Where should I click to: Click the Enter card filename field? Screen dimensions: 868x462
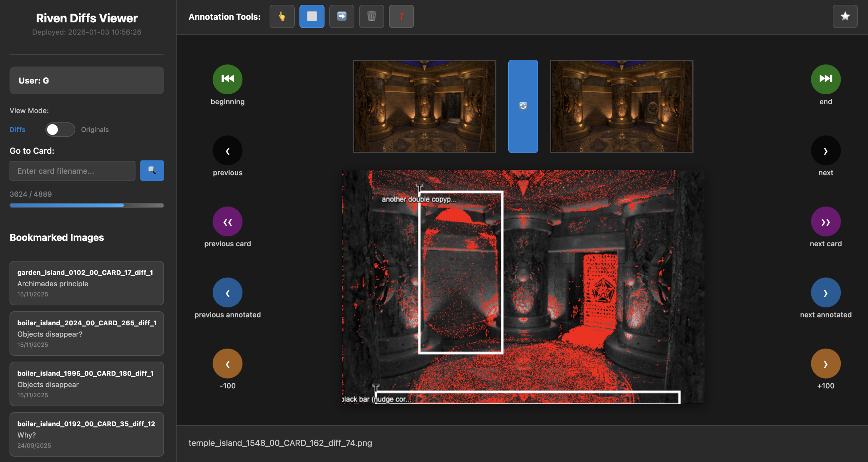(x=72, y=171)
